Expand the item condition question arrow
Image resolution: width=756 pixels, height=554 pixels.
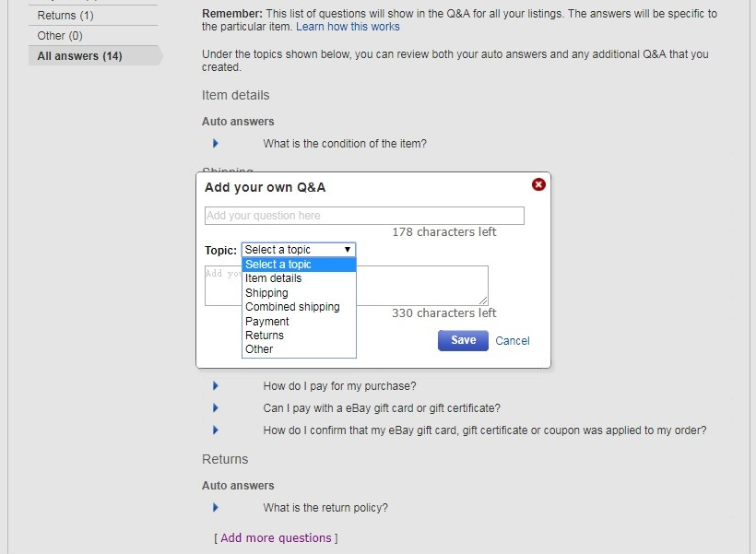click(216, 144)
